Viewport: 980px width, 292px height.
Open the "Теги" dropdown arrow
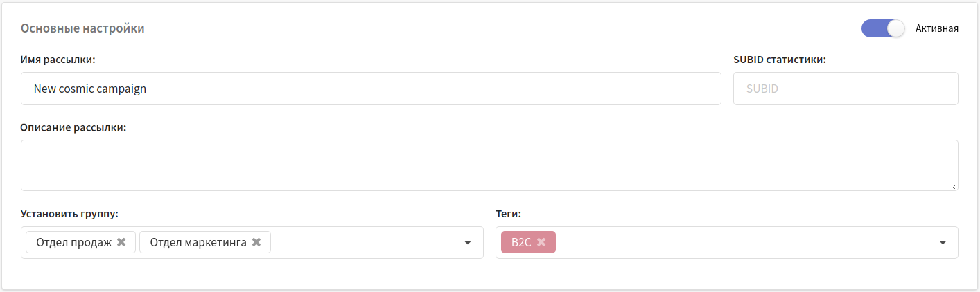point(943,243)
